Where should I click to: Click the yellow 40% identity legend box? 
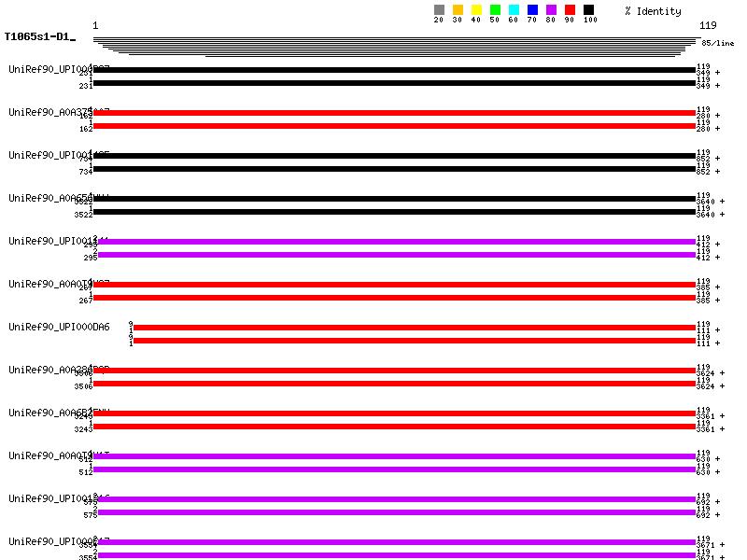tap(476, 10)
